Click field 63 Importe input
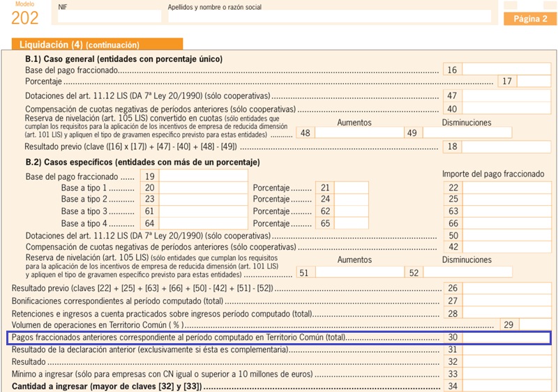The width and height of the screenshot is (558, 392). [x=507, y=211]
